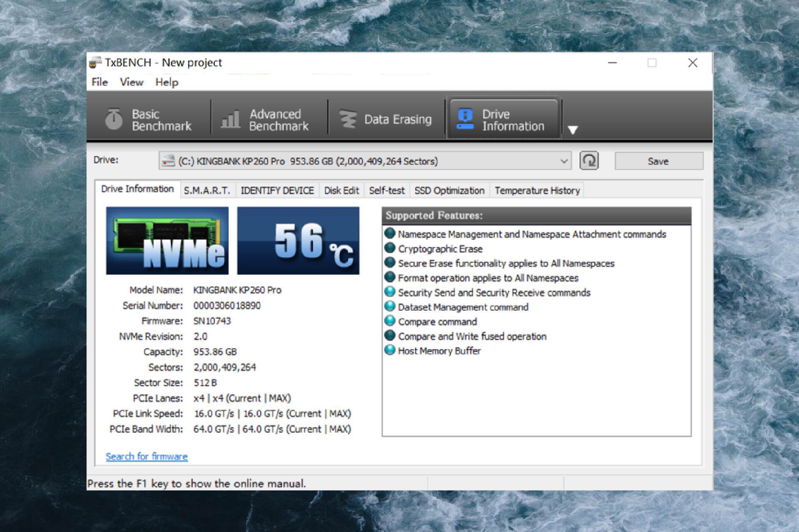The width and height of the screenshot is (799, 532).
Task: Click the Host Memory Buffer feature indicator
Action: 390,350
